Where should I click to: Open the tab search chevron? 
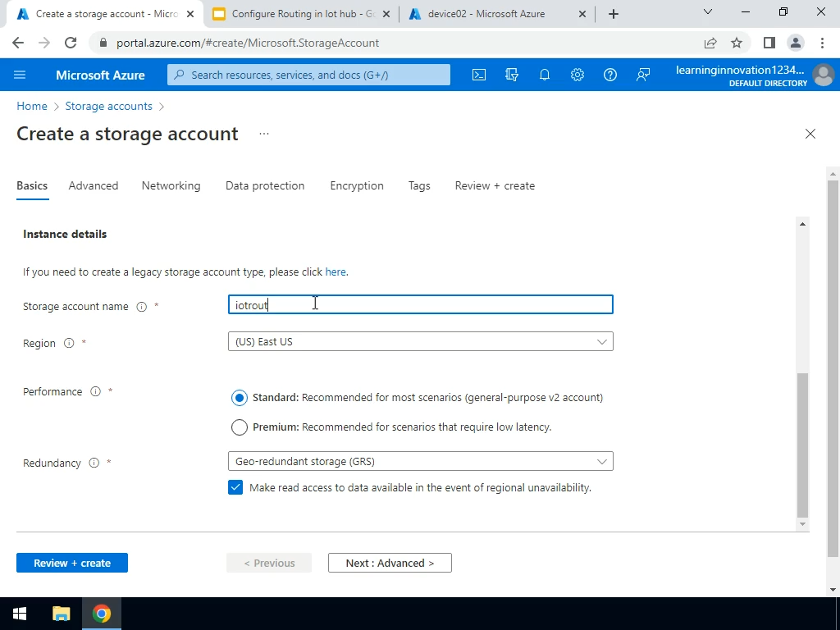pyautogui.click(x=708, y=11)
